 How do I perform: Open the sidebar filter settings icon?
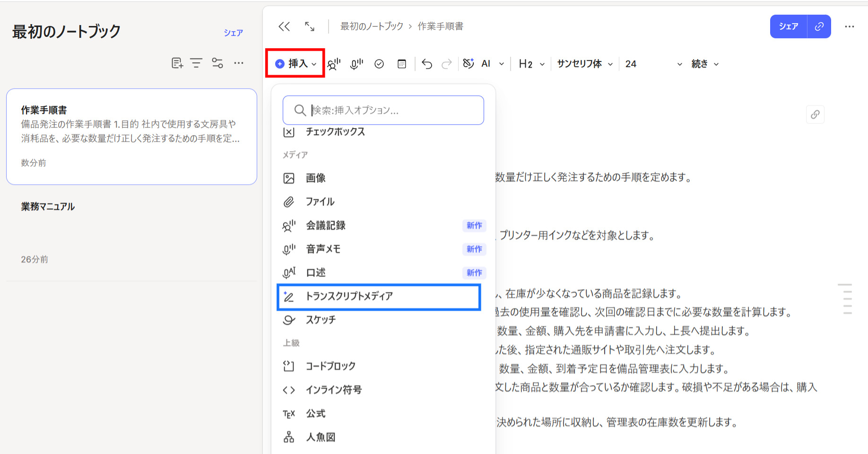(217, 63)
